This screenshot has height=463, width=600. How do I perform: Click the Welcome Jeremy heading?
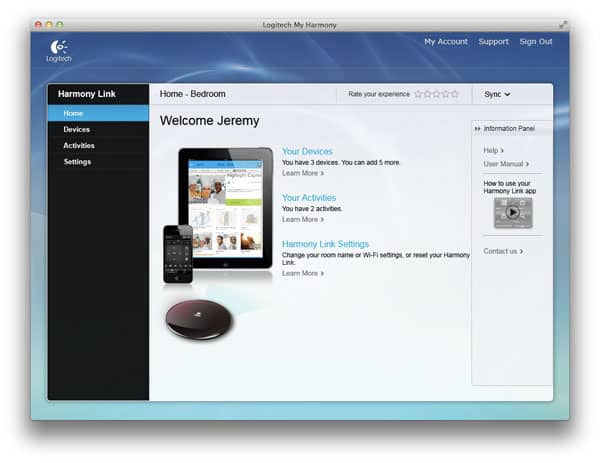point(209,121)
